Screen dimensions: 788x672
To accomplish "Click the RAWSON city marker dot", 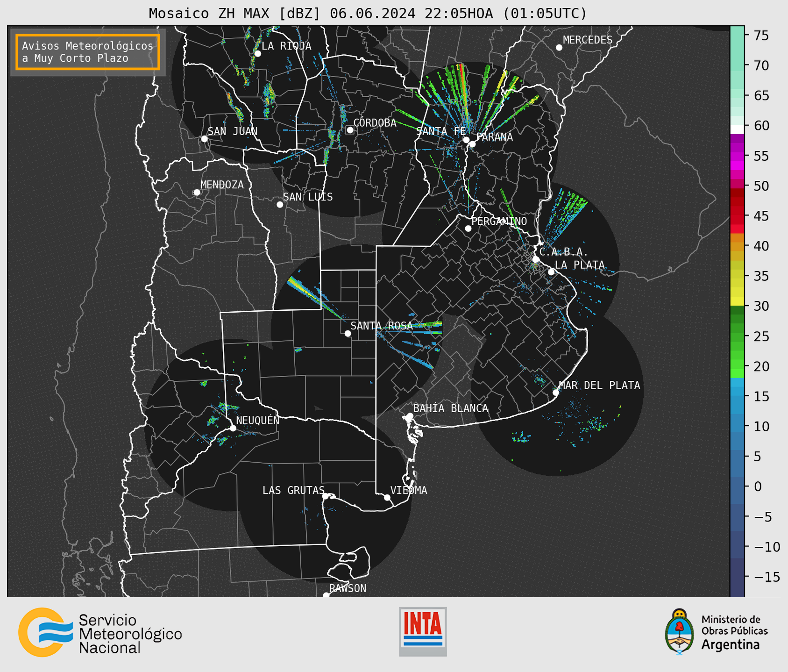I will (x=326, y=595).
